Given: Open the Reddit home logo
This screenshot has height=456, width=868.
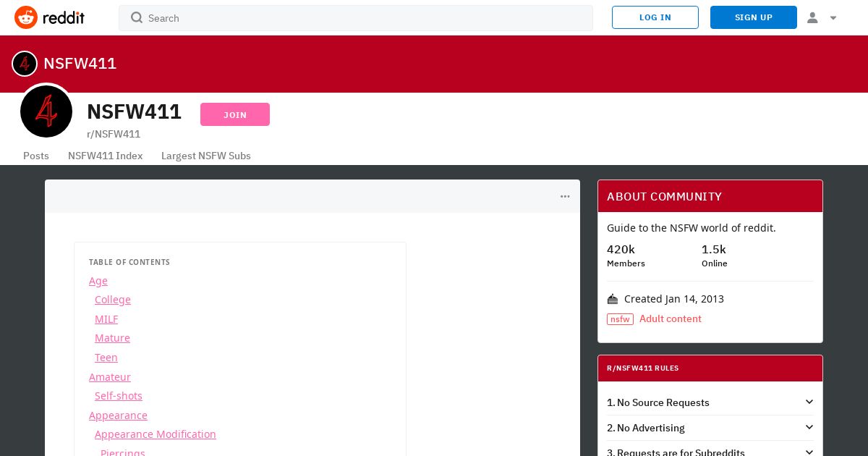Looking at the screenshot, I should (49, 17).
